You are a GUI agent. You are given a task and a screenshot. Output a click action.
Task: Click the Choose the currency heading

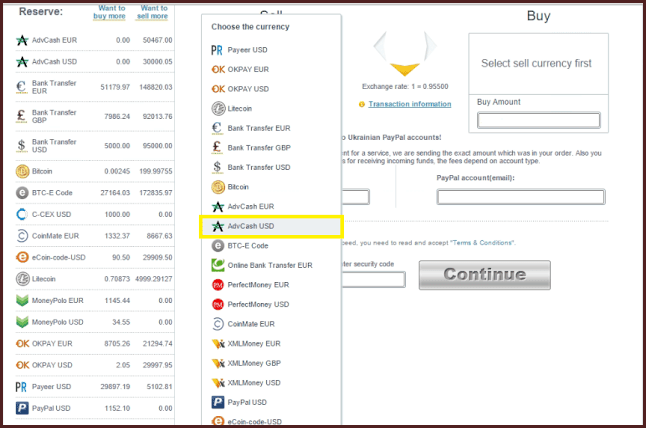point(250,27)
